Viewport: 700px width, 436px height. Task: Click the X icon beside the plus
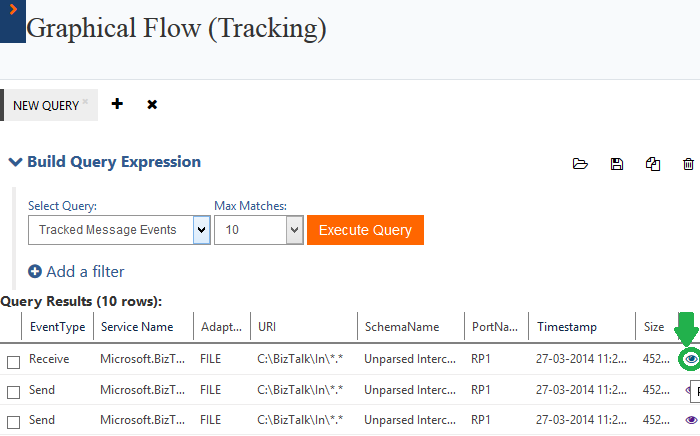tap(152, 104)
